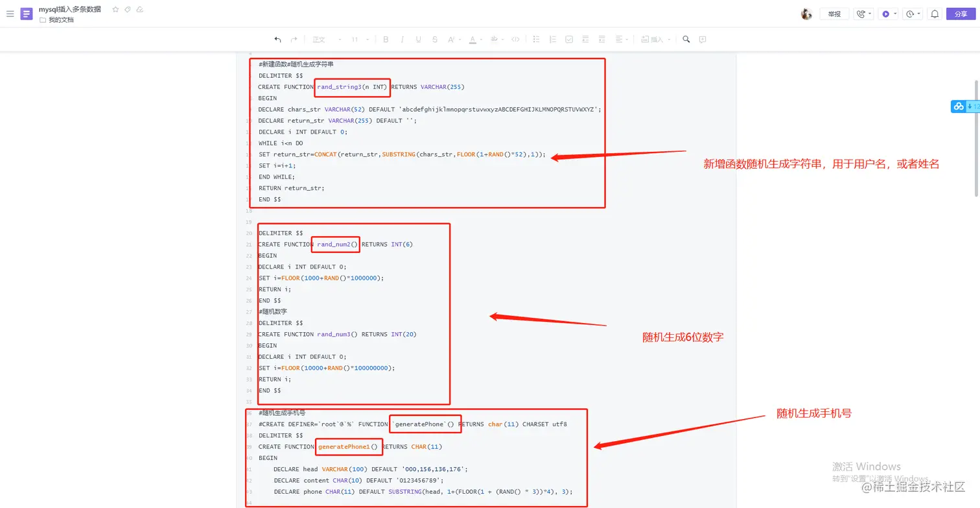Click the font color A button
This screenshot has height=508, width=980.
click(x=472, y=40)
